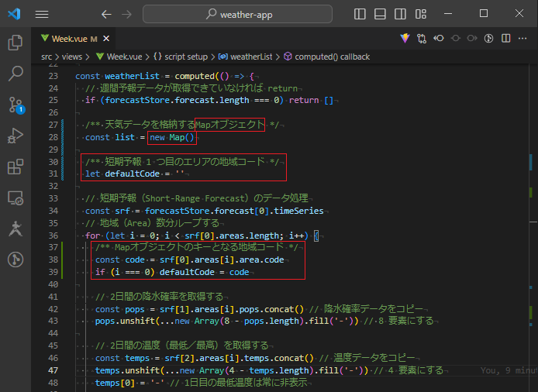This screenshot has width=538, height=392.
Task: Go forward with the right arrow
Action: [x=126, y=14]
